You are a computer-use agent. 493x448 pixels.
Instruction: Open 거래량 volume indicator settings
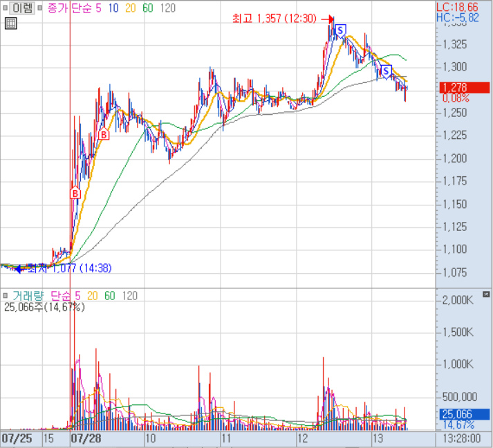pyautogui.click(x=27, y=295)
